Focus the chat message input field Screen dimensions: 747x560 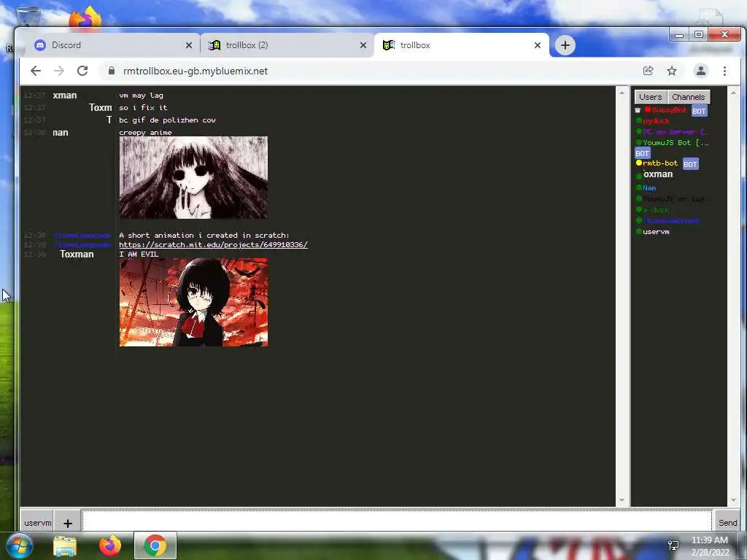click(x=397, y=520)
